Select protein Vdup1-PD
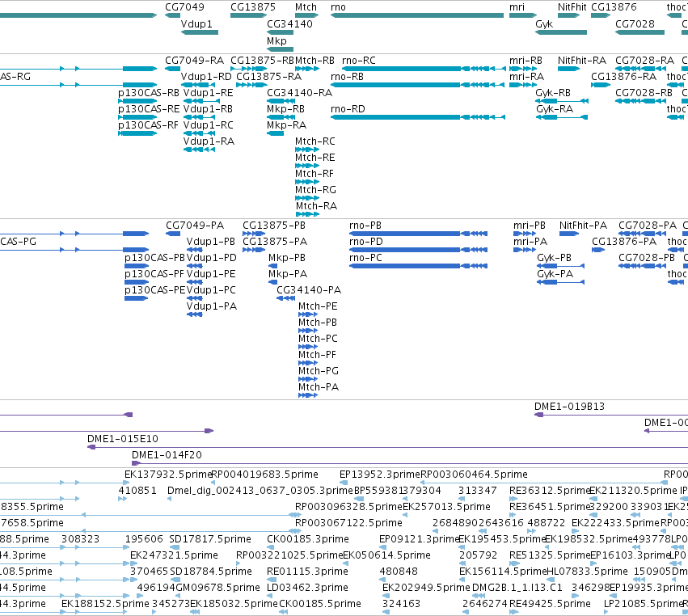This screenshot has height=616, width=688. point(212,258)
